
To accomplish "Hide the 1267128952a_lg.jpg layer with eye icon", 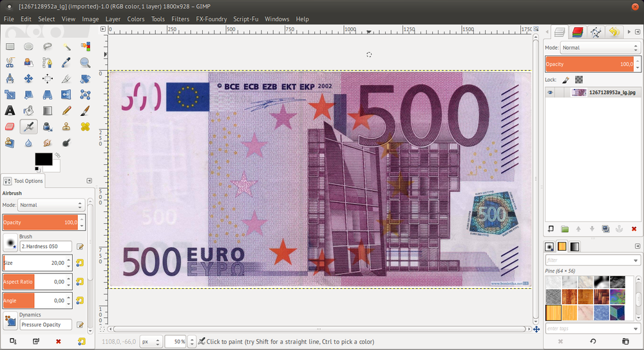I will click(x=550, y=93).
